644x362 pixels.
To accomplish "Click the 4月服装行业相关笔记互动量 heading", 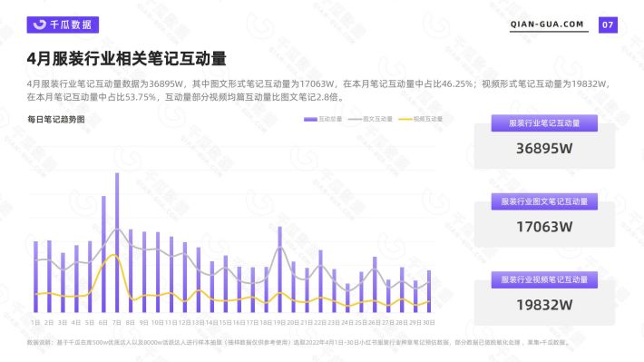I will point(127,59).
